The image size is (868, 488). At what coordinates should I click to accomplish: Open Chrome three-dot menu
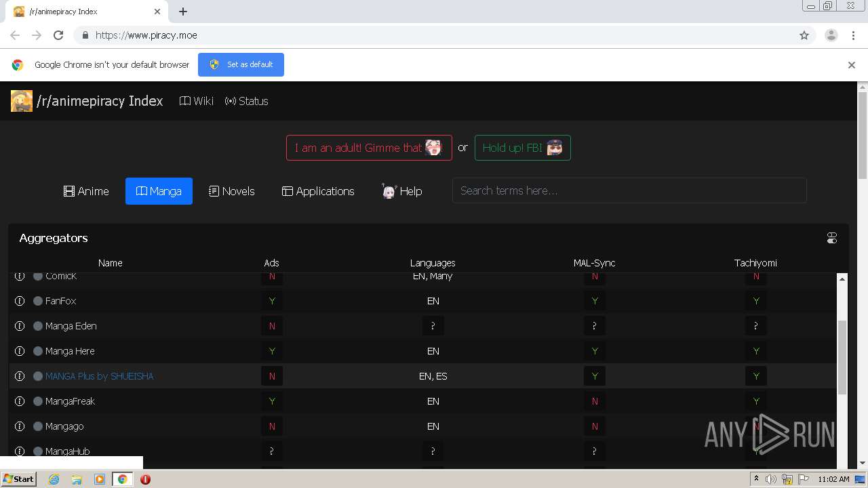pyautogui.click(x=853, y=35)
